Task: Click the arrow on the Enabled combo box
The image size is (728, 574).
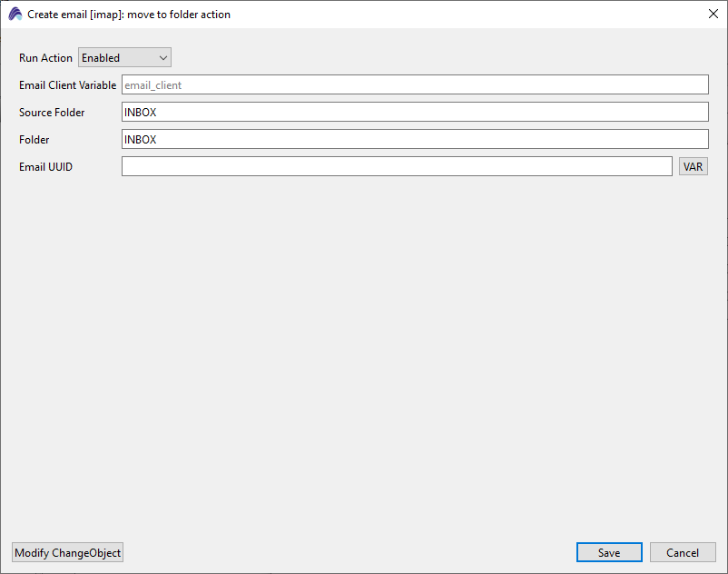Action: [163, 58]
